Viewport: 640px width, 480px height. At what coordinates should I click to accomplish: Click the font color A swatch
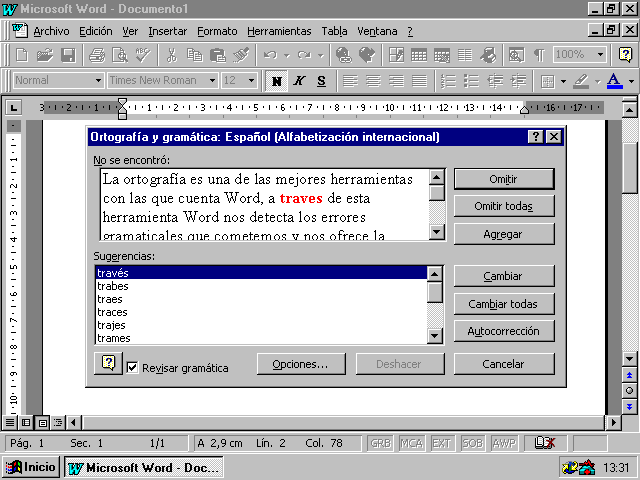pos(615,81)
